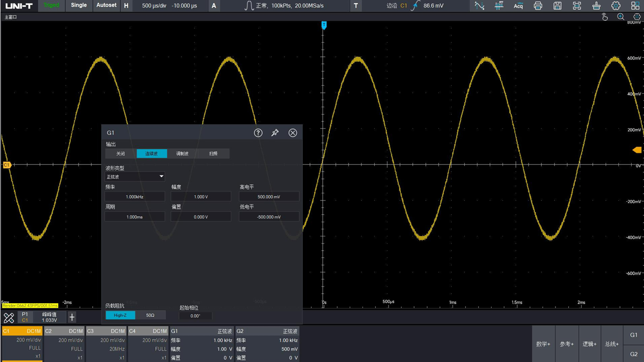Click the 数学+ math add button
This screenshot has height=362, width=644.
543,344
